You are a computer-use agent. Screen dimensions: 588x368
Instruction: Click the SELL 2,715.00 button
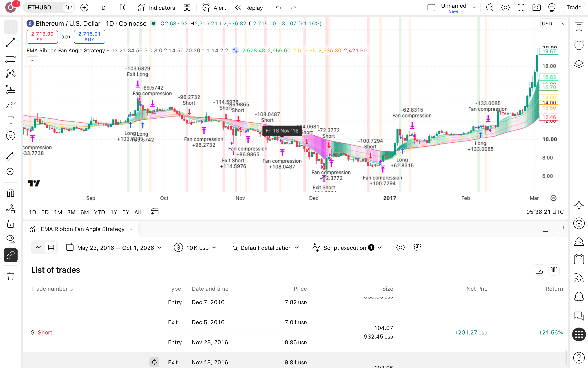coord(42,37)
